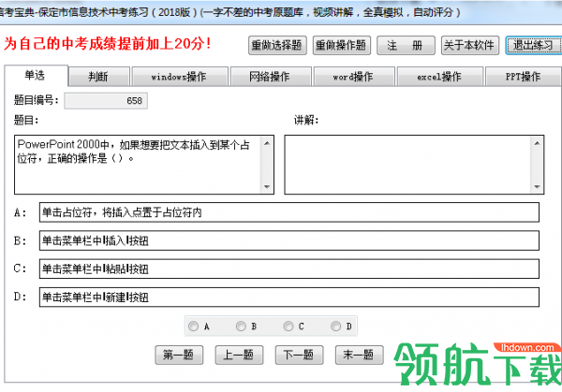The image size is (562, 392).
Task: Open the excel操作 tab
Action: click(440, 77)
